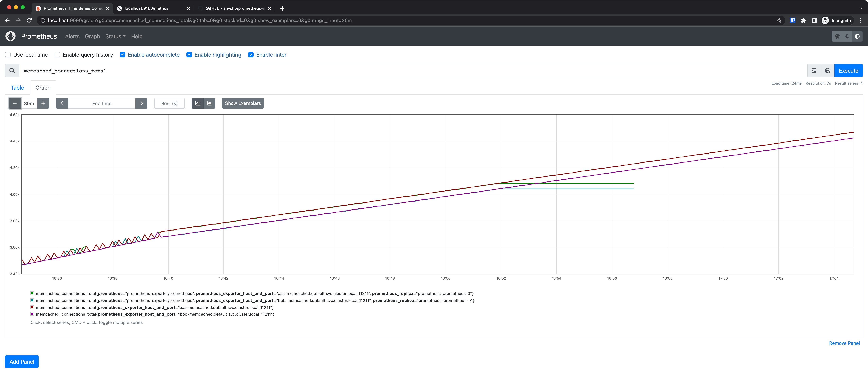Select the dark theme moon icon
Image resolution: width=868 pixels, height=373 pixels.
pos(847,36)
